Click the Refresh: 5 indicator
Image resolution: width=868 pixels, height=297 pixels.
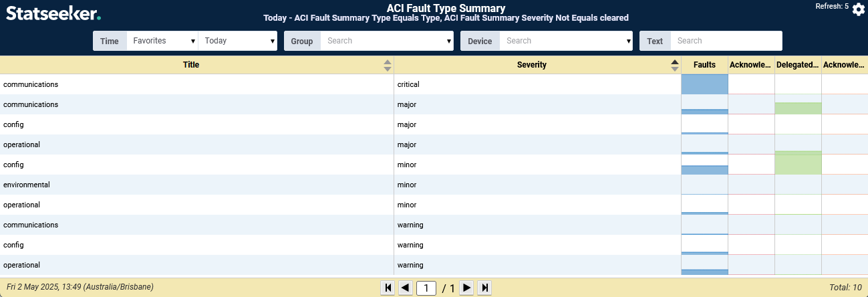(832, 7)
